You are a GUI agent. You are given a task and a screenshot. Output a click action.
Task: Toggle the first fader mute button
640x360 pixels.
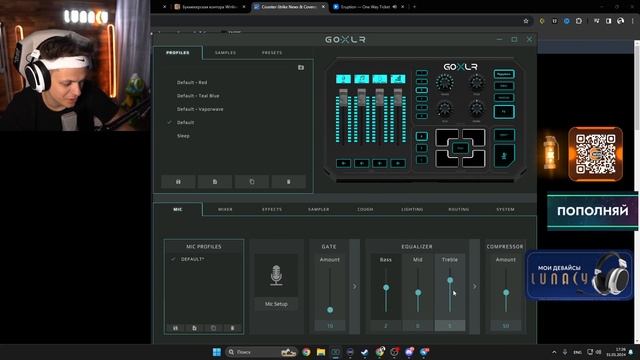(x=343, y=163)
